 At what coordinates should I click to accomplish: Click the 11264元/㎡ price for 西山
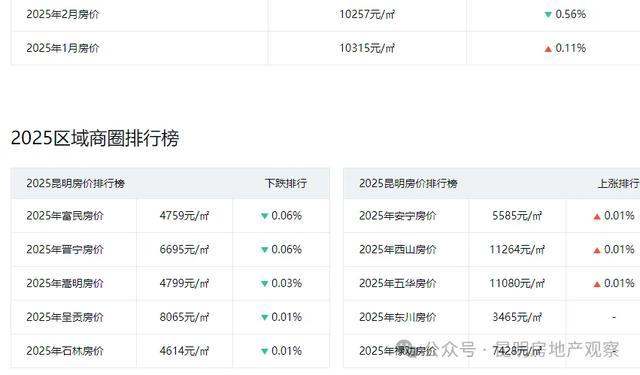[x=517, y=249]
